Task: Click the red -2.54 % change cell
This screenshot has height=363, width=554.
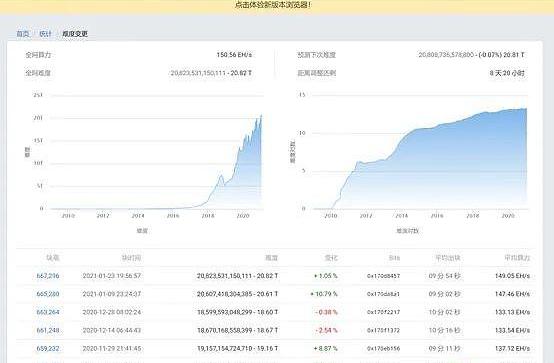Action: [326, 330]
